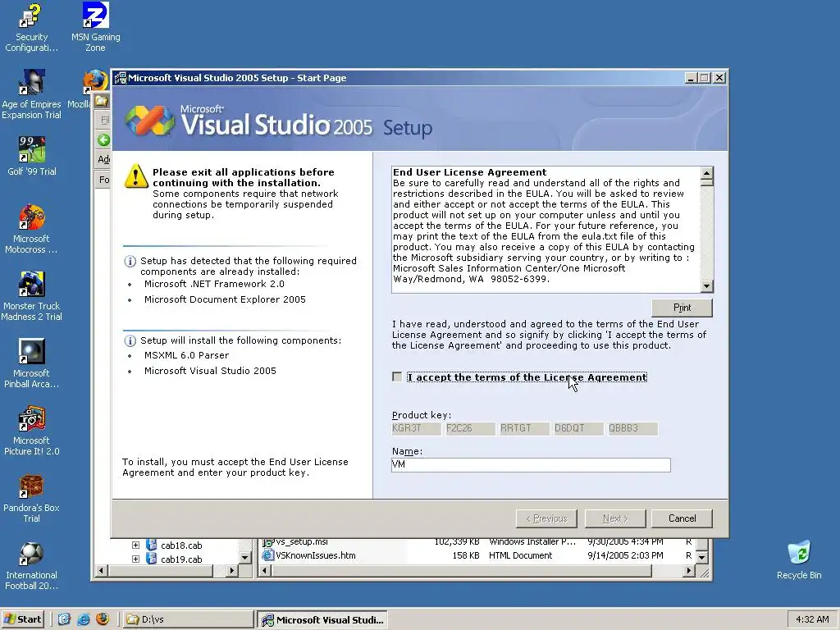Image resolution: width=840 pixels, height=630 pixels.
Task: Click the VSKnownIssues.htm file icon
Action: coord(267,555)
